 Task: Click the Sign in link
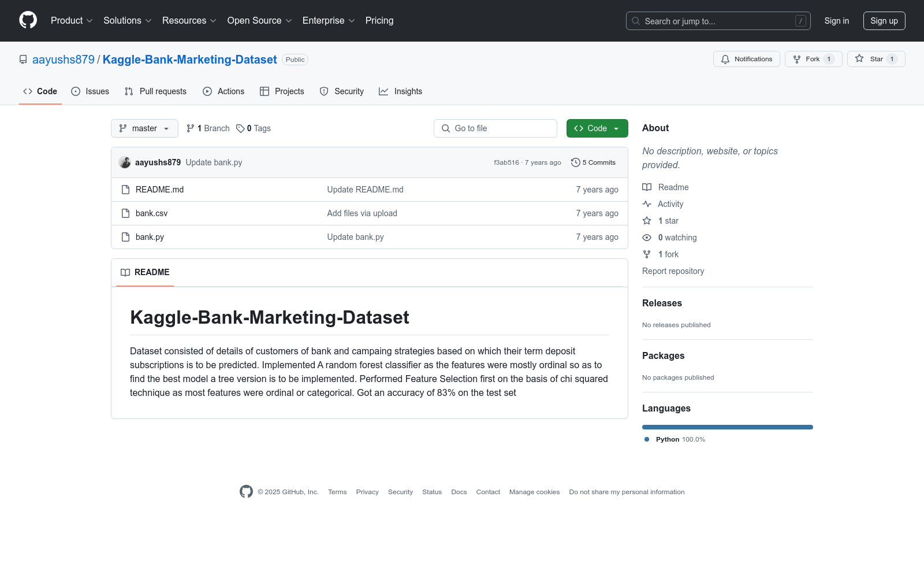point(837,21)
